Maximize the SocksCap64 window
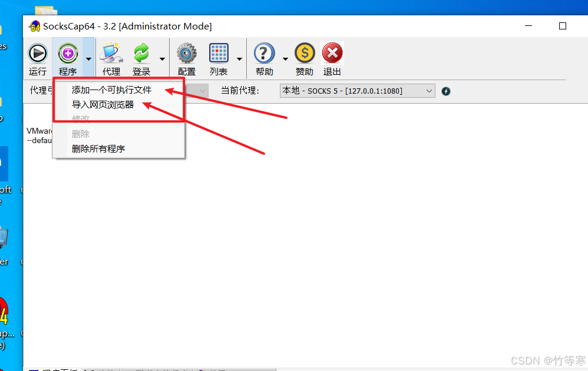The width and height of the screenshot is (588, 371). pyautogui.click(x=563, y=26)
